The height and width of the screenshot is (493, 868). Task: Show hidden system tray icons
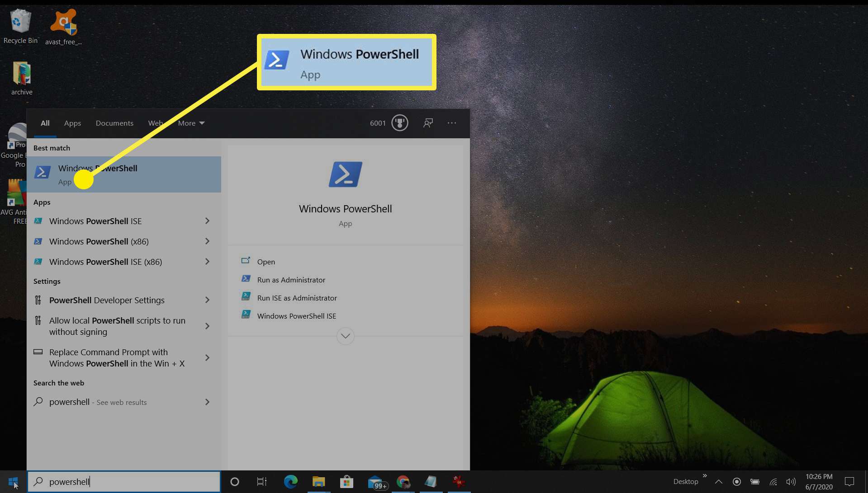[x=718, y=482]
